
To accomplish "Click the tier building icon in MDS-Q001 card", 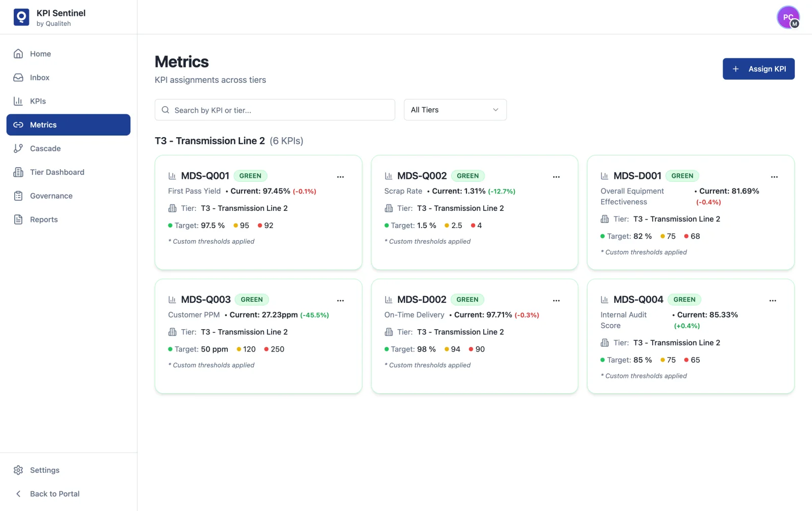I will tap(172, 208).
